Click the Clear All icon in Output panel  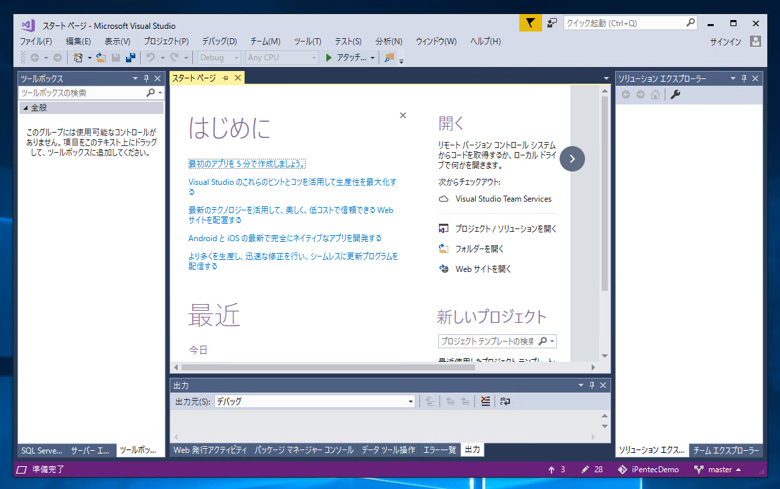[x=486, y=401]
